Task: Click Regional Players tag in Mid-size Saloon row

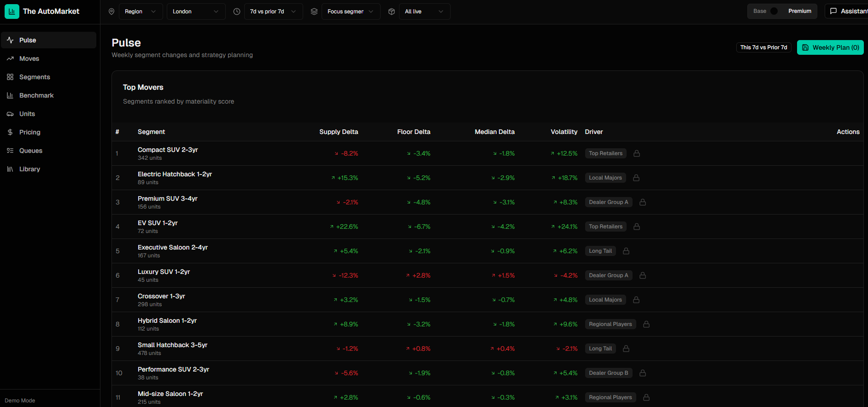Action: pyautogui.click(x=610, y=397)
